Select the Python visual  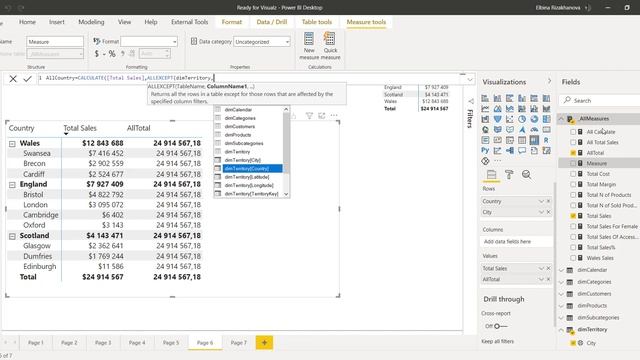click(485, 151)
